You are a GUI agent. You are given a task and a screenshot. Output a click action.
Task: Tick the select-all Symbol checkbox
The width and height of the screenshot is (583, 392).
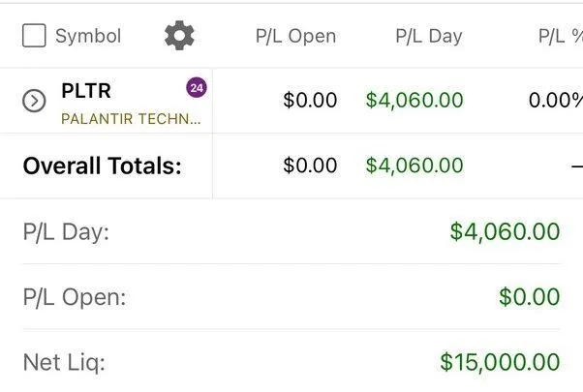[34, 36]
